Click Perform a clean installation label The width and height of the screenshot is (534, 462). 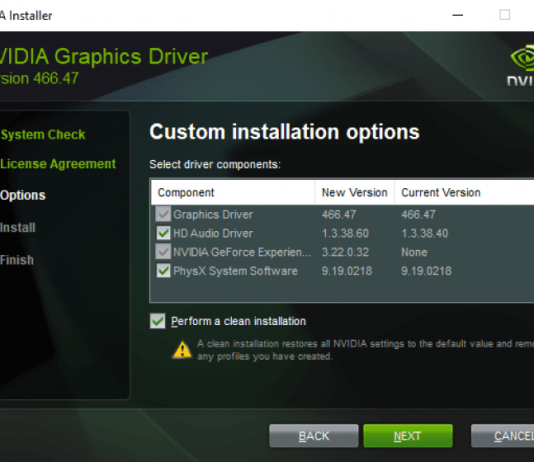click(238, 321)
